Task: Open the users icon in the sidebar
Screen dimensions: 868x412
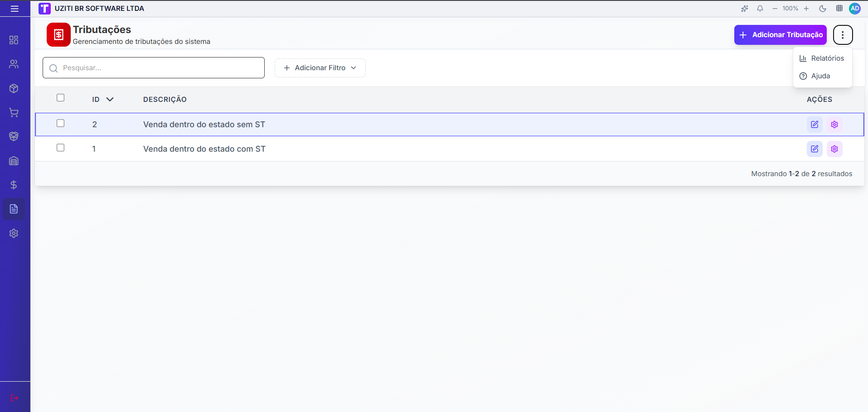Action: click(14, 64)
